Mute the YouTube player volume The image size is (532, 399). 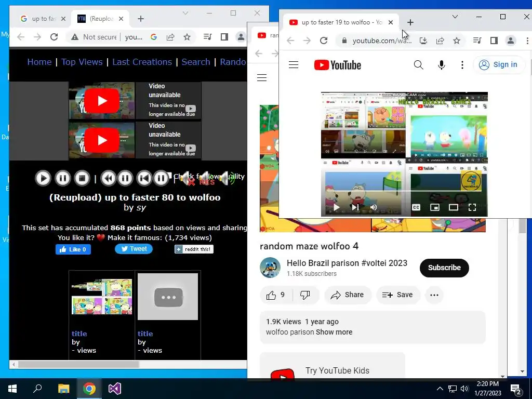click(x=374, y=207)
